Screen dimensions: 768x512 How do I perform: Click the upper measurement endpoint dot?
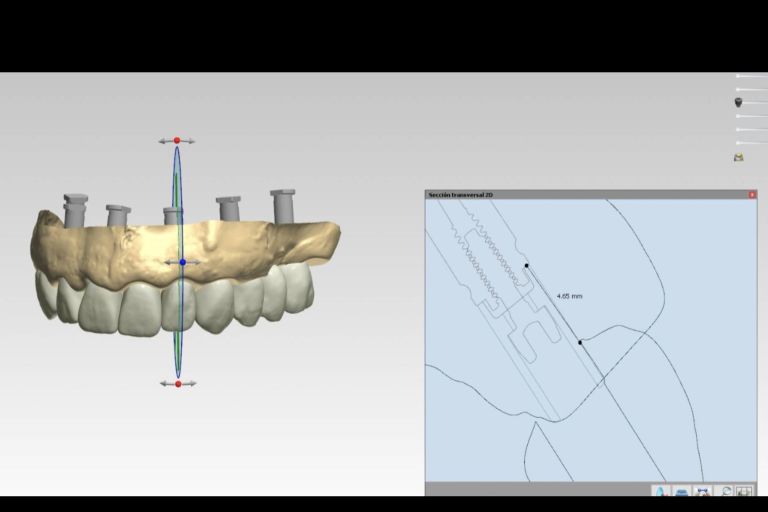click(527, 266)
